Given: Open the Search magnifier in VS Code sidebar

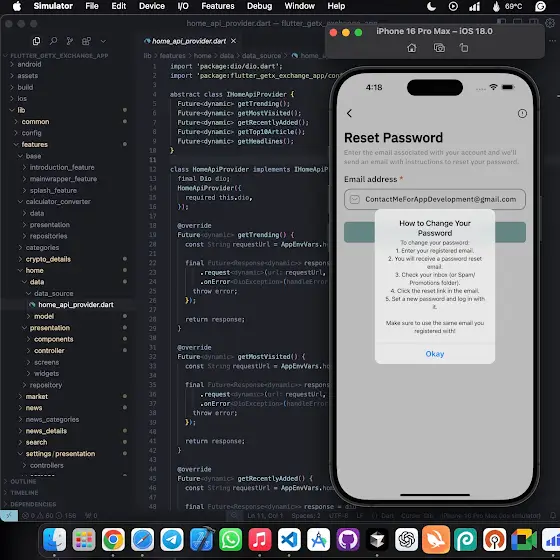Looking at the screenshot, I should point(53,41).
